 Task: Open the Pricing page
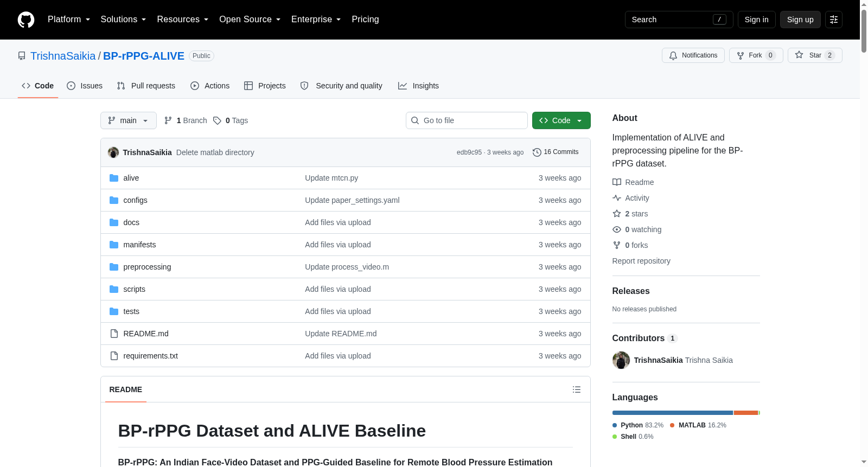365,20
